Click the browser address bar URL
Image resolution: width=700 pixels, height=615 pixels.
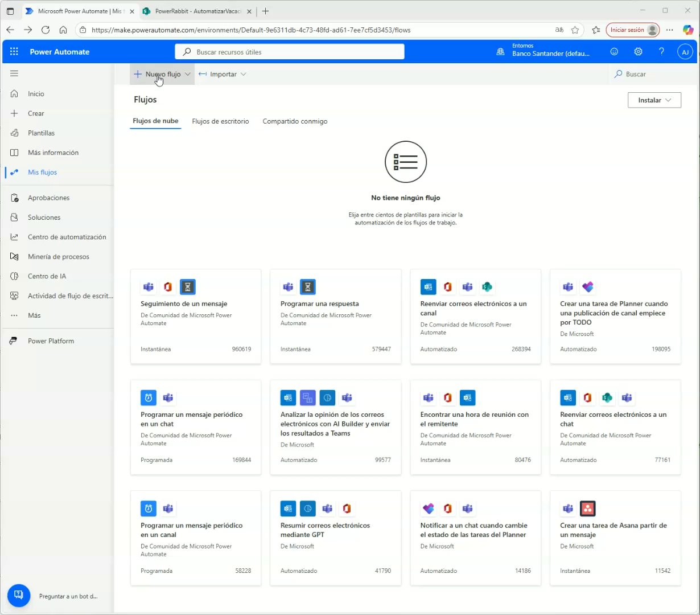click(x=250, y=30)
